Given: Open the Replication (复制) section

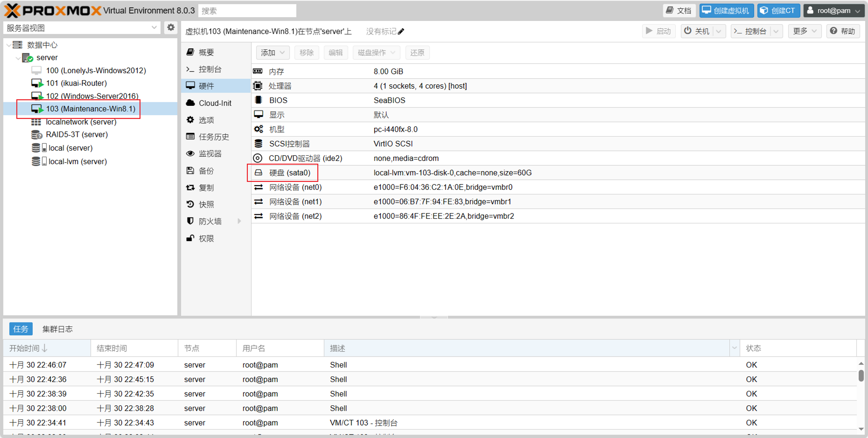Looking at the screenshot, I should click(x=206, y=187).
